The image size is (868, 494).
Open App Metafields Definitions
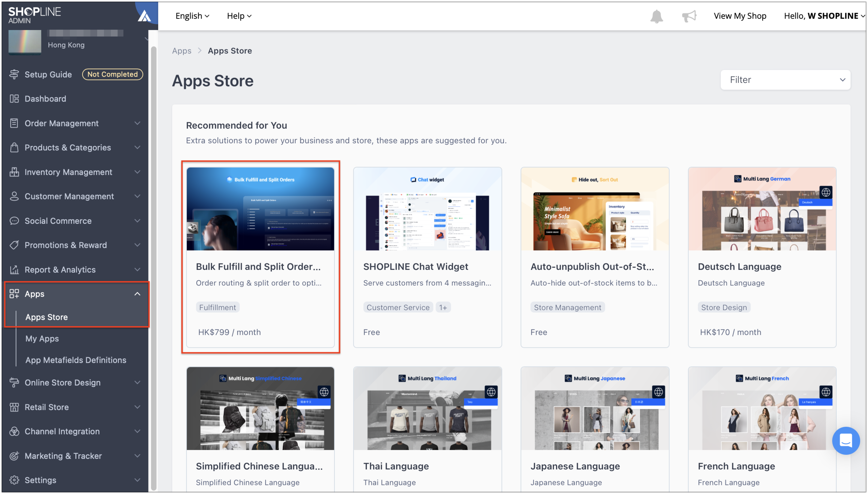76,360
